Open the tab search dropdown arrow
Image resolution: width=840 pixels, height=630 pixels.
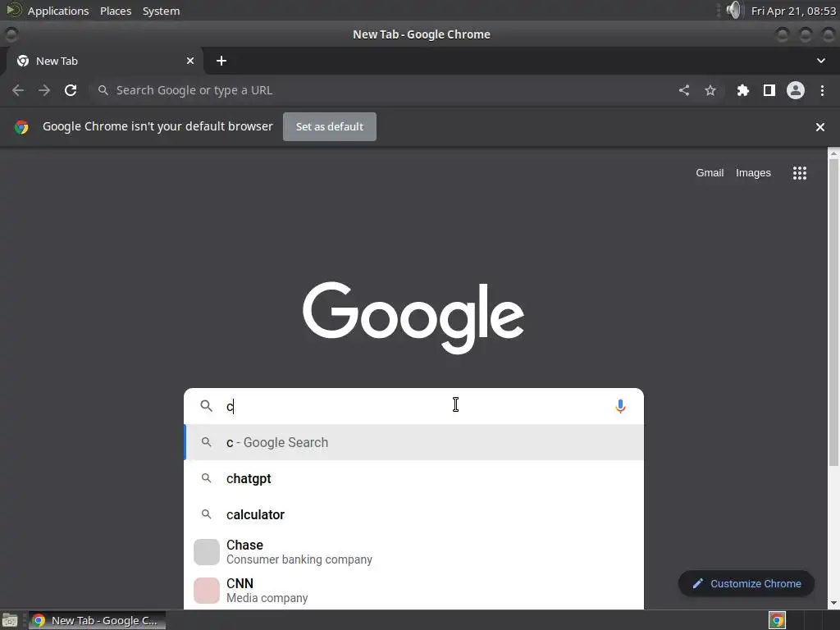coord(820,61)
